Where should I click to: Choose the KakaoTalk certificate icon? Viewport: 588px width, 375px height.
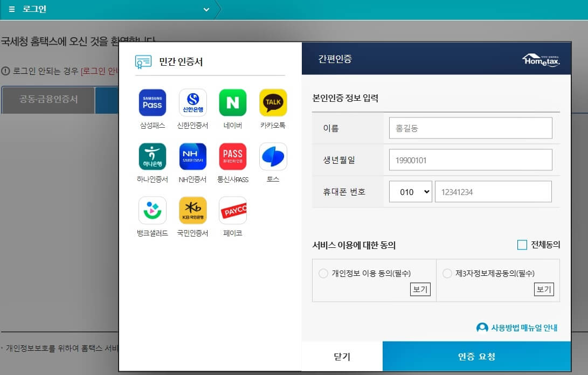coord(273,102)
